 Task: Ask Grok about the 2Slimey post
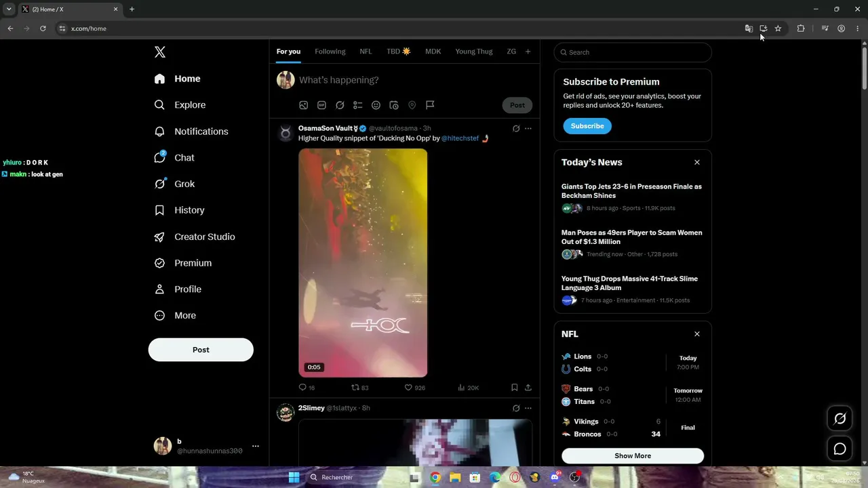point(516,408)
